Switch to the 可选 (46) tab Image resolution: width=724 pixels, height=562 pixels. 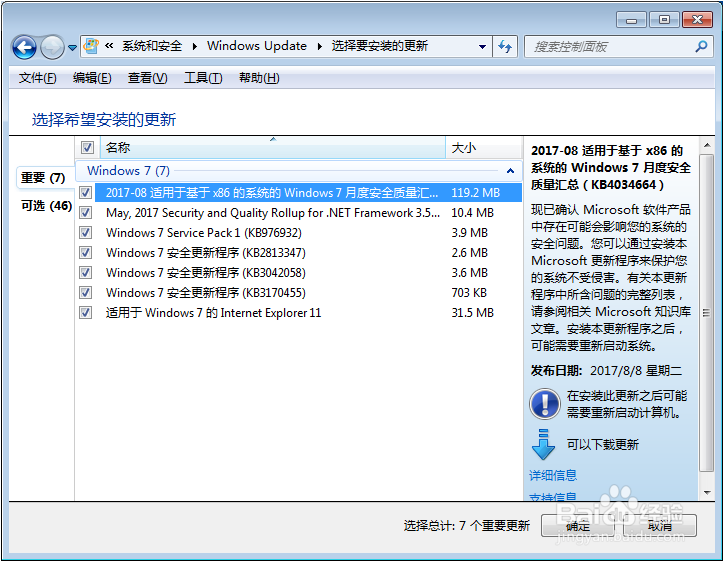(46, 205)
